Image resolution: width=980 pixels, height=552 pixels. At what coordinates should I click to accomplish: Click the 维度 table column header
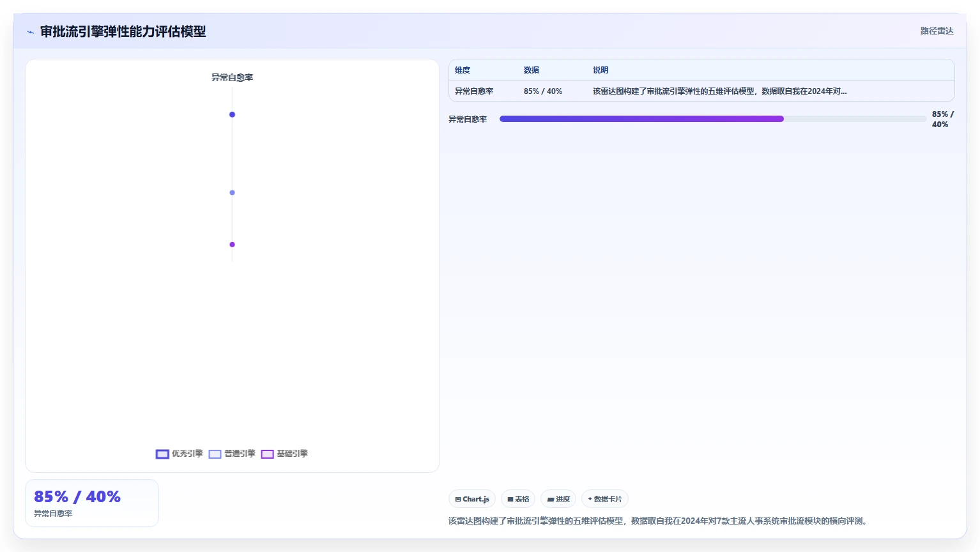[x=463, y=70]
